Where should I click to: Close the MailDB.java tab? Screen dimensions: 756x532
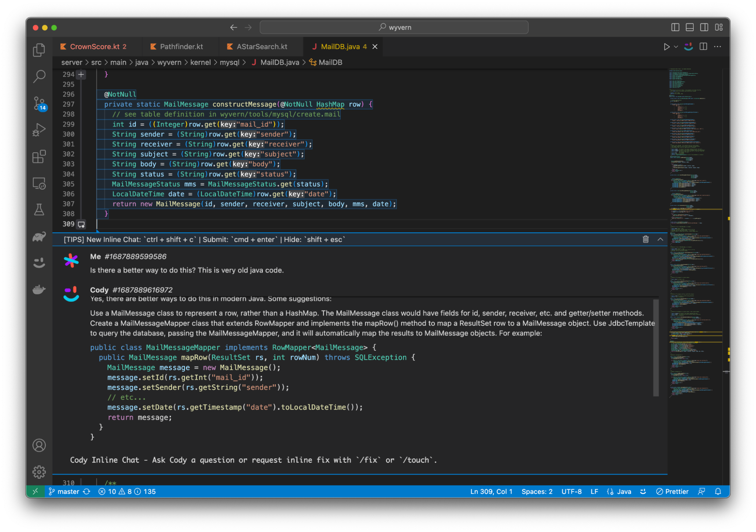tap(375, 46)
